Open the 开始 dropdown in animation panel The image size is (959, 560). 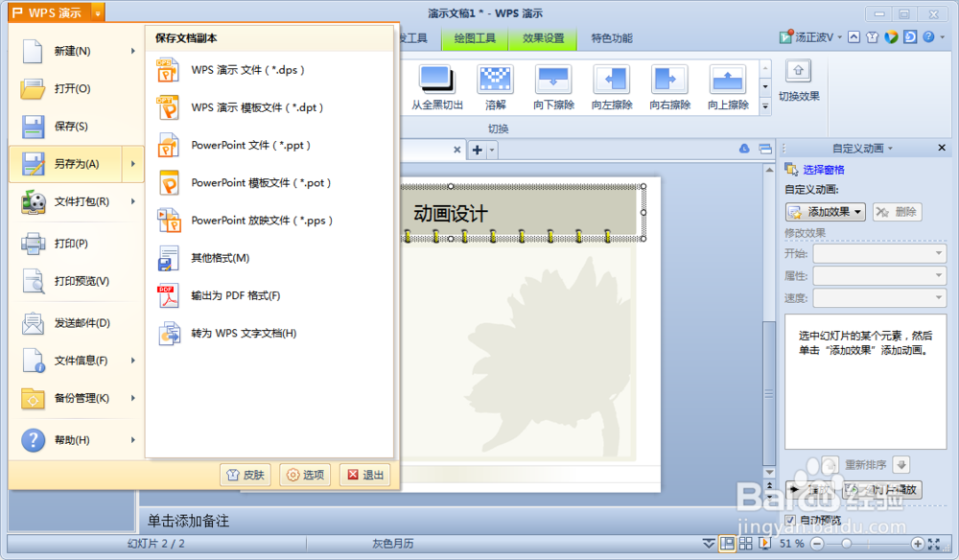[x=879, y=253]
